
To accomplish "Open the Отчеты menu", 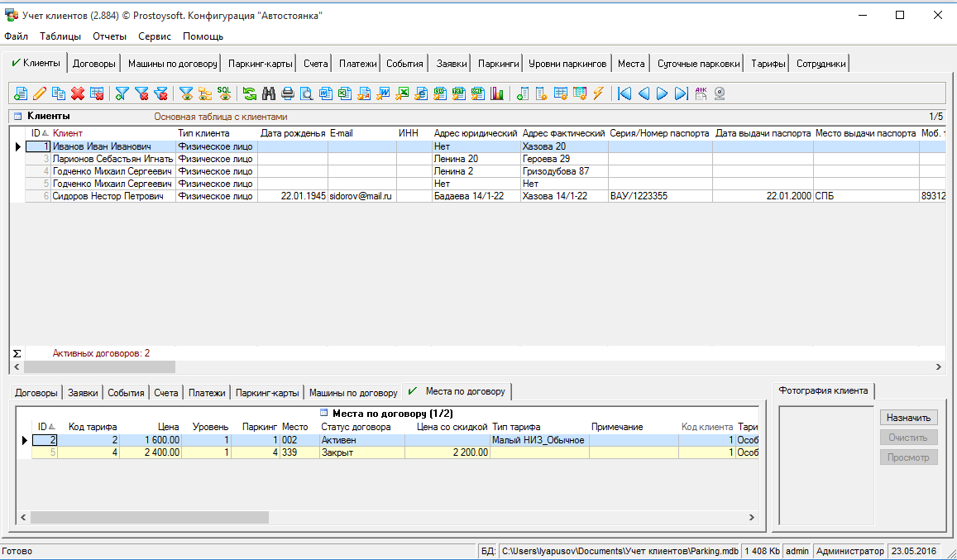I will coord(109,36).
